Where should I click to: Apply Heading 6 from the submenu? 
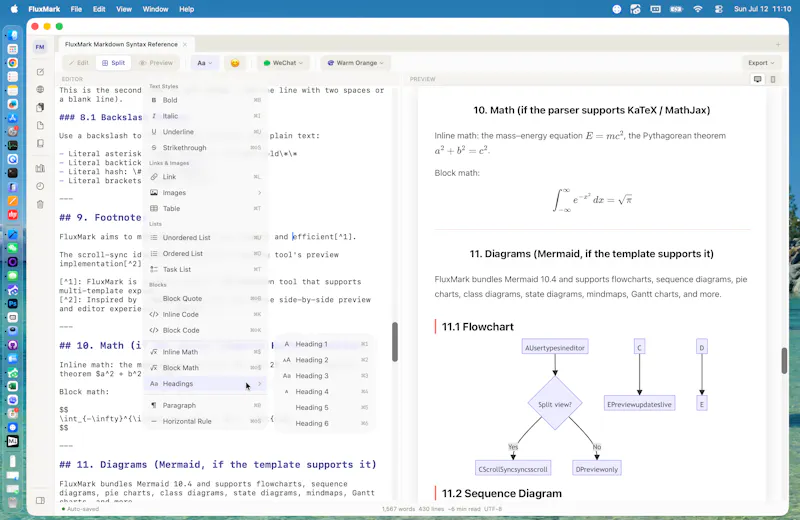(x=326, y=423)
